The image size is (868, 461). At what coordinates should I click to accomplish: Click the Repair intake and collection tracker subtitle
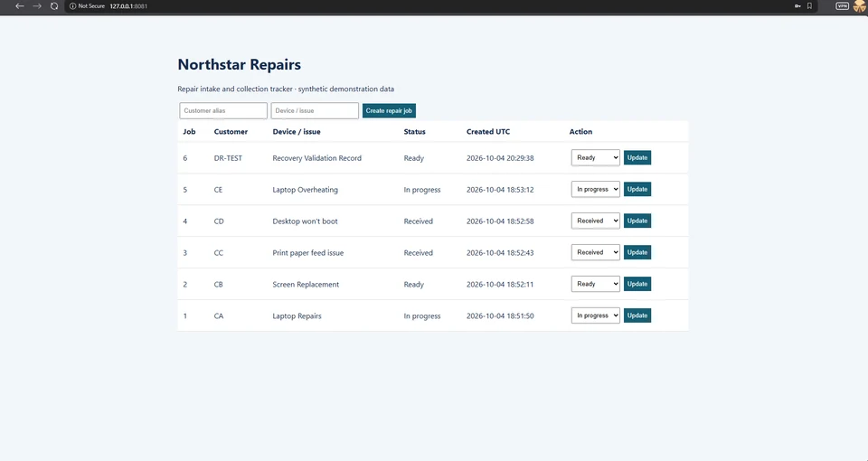(x=286, y=89)
